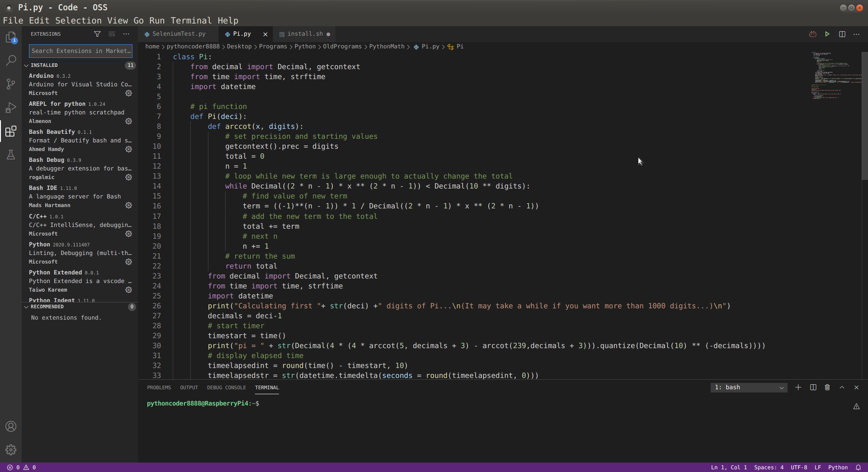Split the terminal panel
Image resolution: width=868 pixels, height=472 pixels.
(x=813, y=387)
